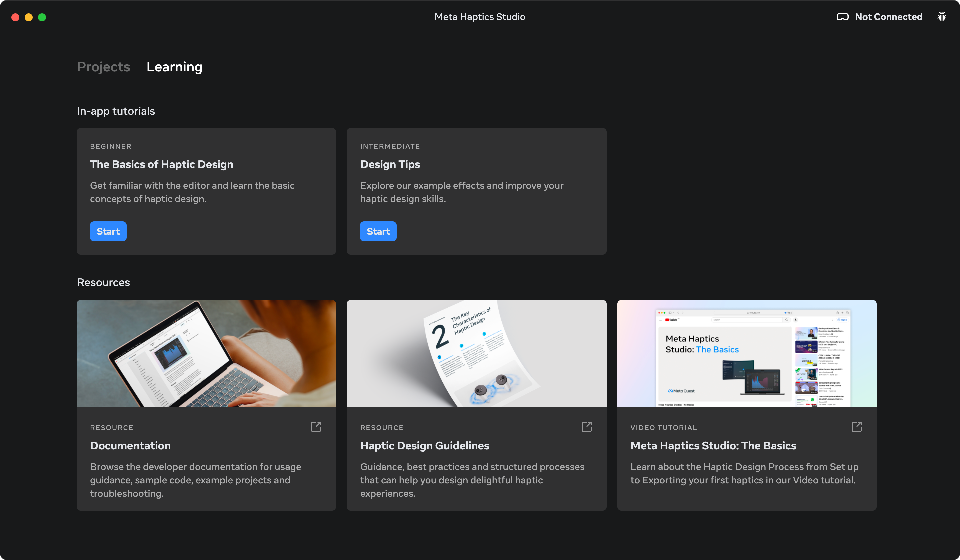Click the Haptic Design Guidelines title
The height and width of the screenshot is (560, 960).
[425, 445]
